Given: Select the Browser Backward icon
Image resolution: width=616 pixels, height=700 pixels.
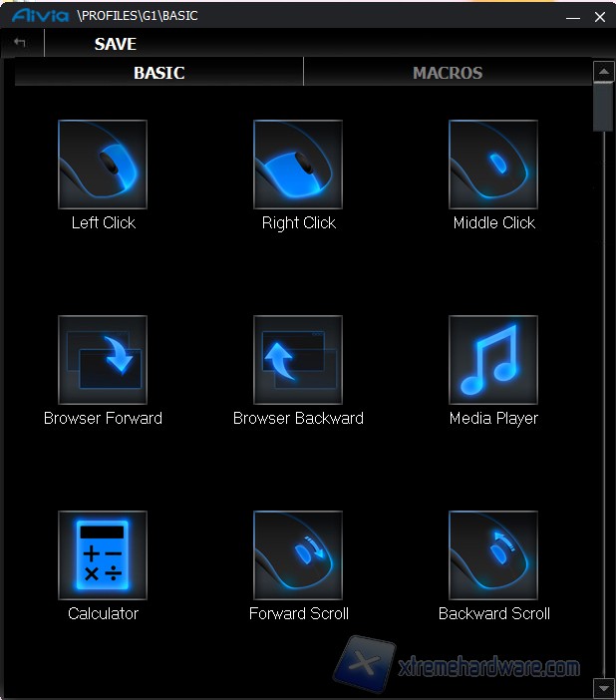Looking at the screenshot, I should point(298,359).
